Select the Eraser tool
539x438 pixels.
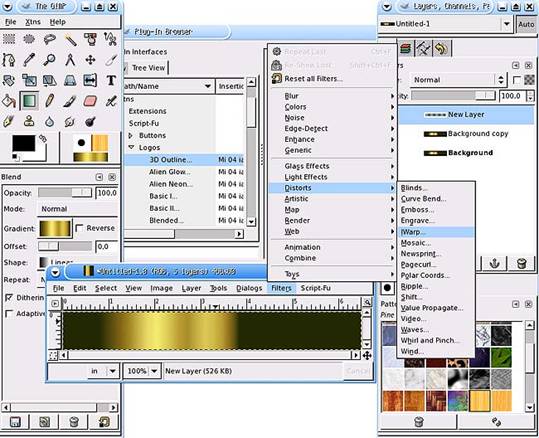point(90,101)
